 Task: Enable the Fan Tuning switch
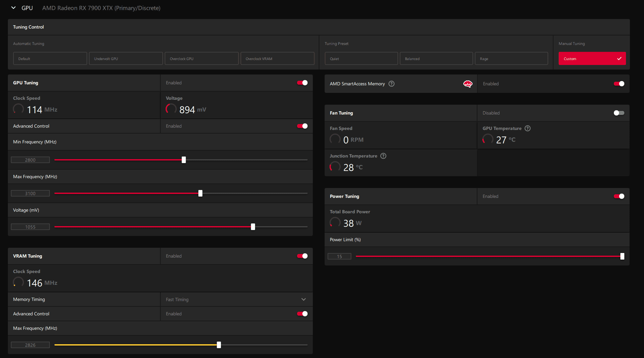click(x=619, y=113)
